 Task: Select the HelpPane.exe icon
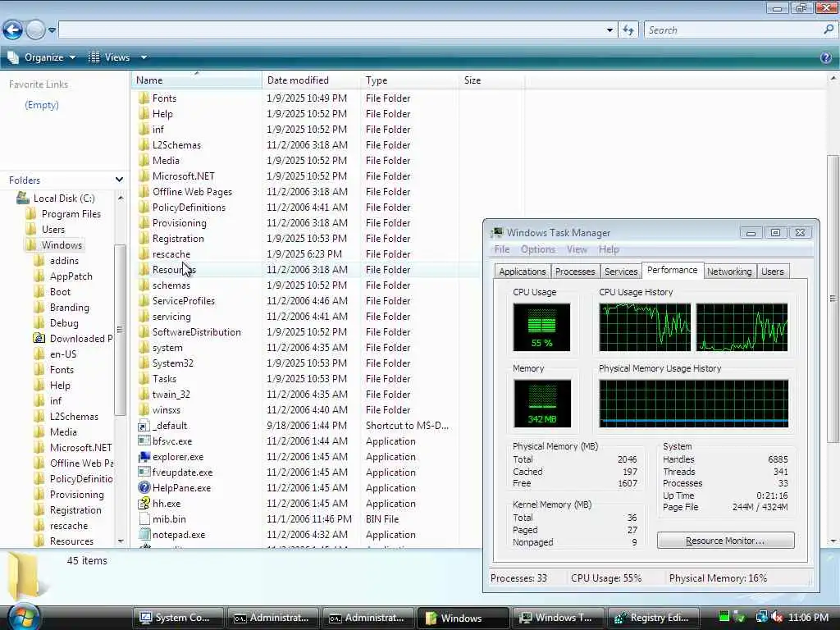(x=144, y=487)
